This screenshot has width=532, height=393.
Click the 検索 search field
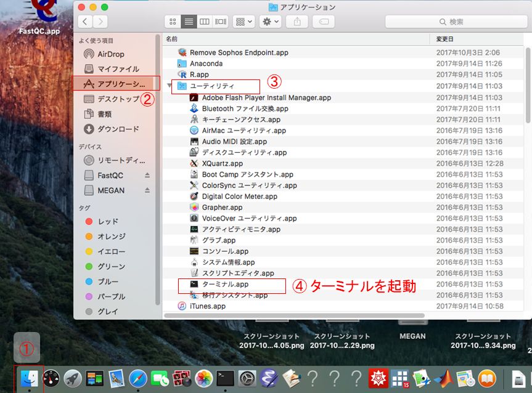(x=456, y=22)
